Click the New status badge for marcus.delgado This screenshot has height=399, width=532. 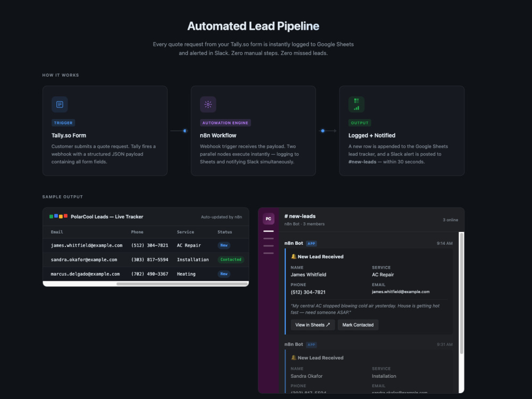click(x=224, y=274)
